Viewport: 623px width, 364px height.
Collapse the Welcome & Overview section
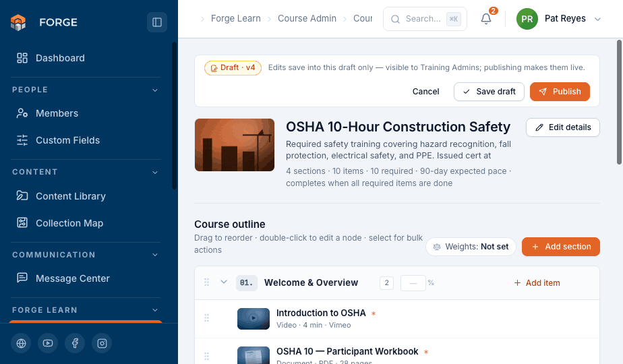pyautogui.click(x=224, y=282)
